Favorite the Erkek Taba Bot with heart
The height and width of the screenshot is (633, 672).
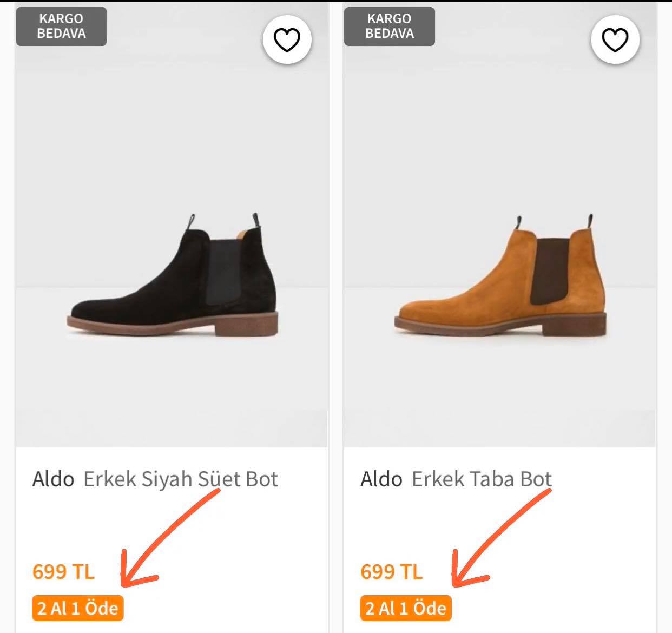pos(615,40)
